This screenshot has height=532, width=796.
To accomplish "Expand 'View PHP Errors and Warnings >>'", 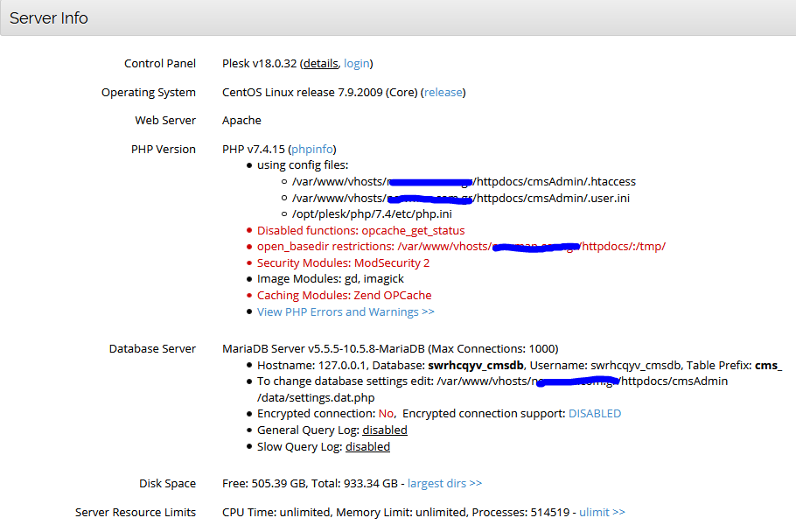I will (x=346, y=312).
